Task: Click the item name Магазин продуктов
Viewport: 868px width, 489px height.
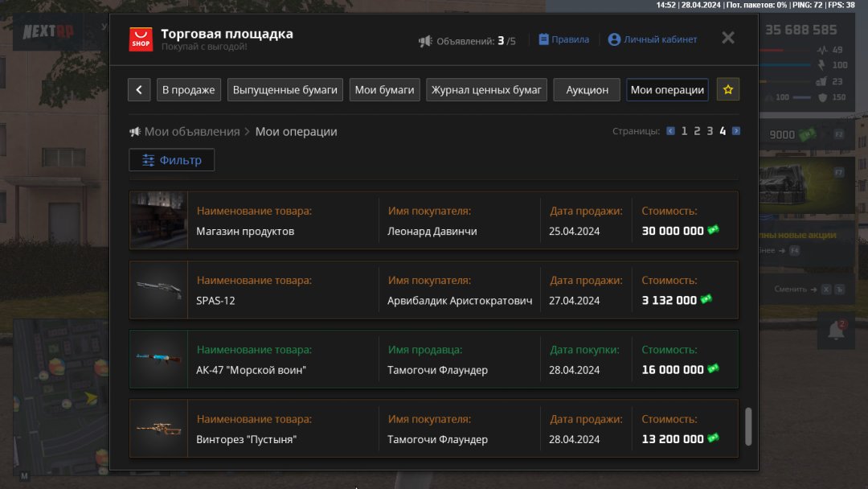Action: tap(245, 232)
